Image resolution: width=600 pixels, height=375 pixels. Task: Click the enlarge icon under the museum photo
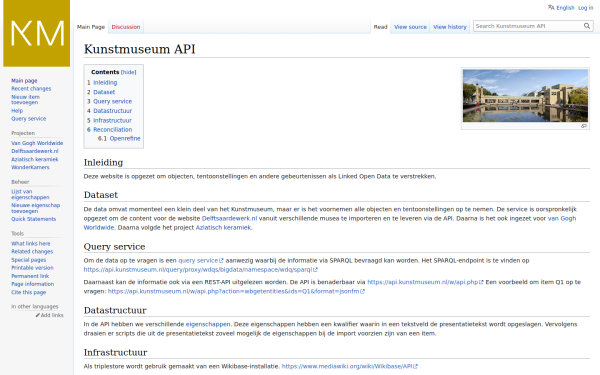584,126
